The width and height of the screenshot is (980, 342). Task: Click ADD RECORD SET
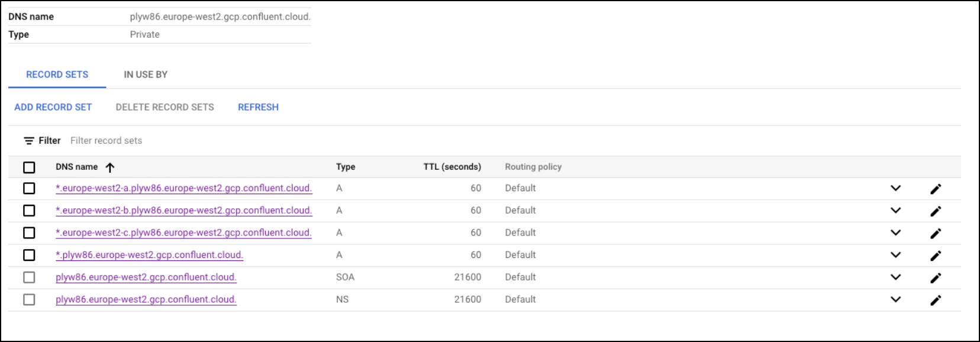point(53,107)
